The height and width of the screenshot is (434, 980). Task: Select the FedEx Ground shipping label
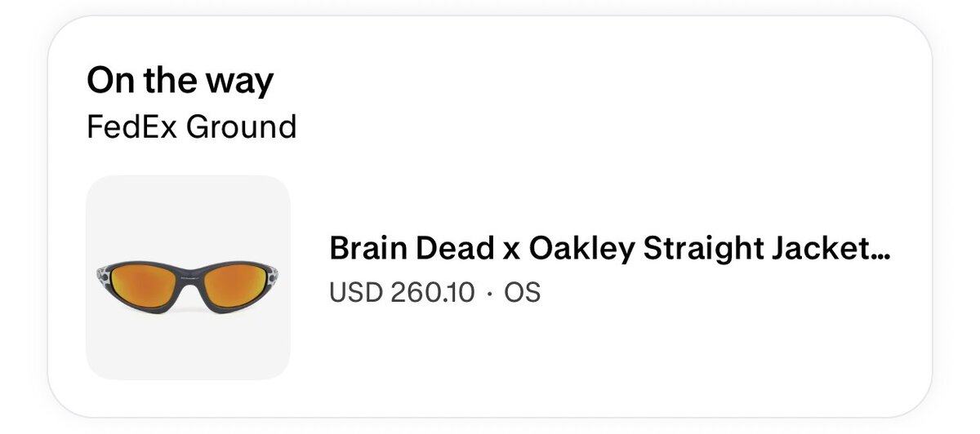[x=191, y=127]
